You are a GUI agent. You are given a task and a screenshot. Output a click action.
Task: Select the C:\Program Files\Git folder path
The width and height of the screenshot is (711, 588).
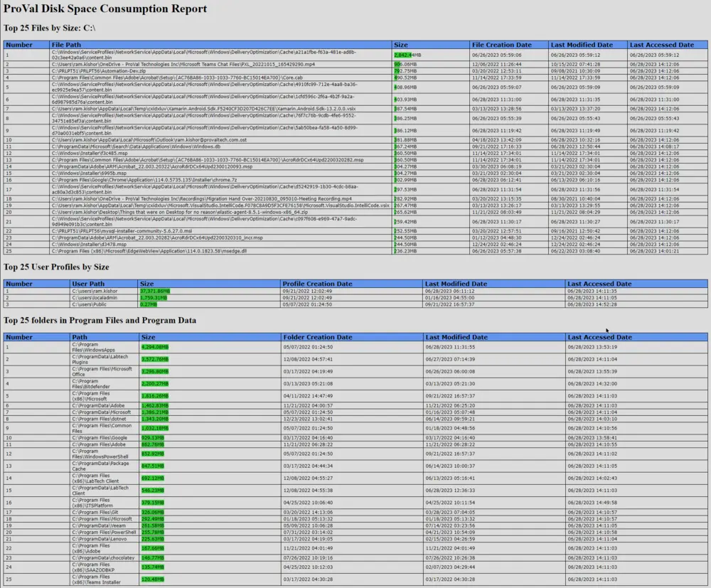pos(95,513)
